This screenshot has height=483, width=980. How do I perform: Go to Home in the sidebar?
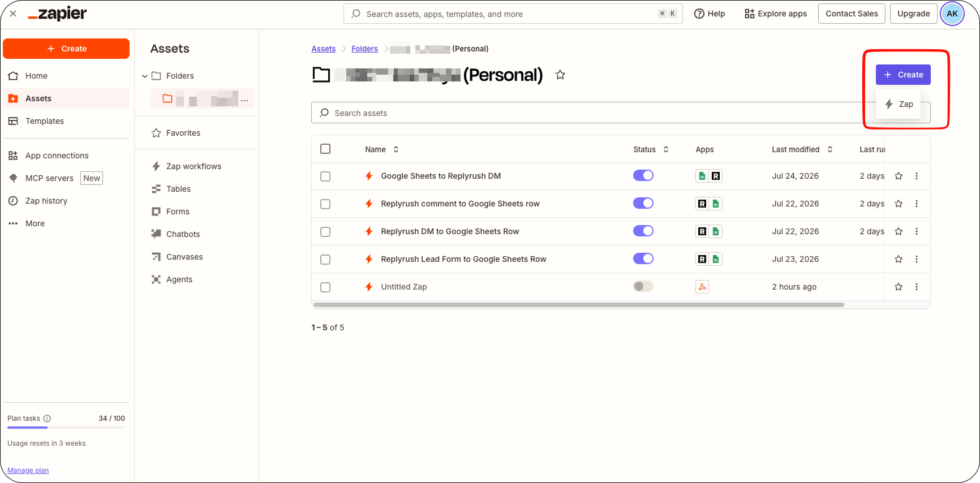tap(66, 76)
